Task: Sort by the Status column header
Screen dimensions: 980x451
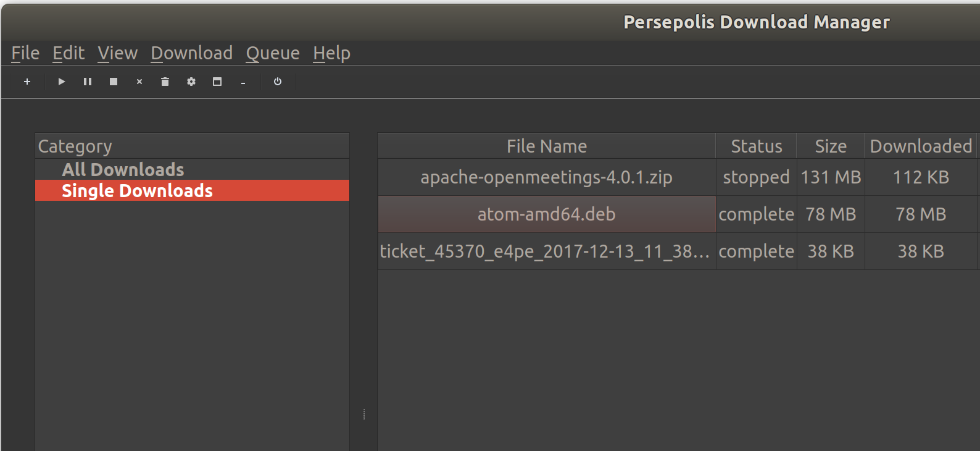Action: (x=757, y=146)
